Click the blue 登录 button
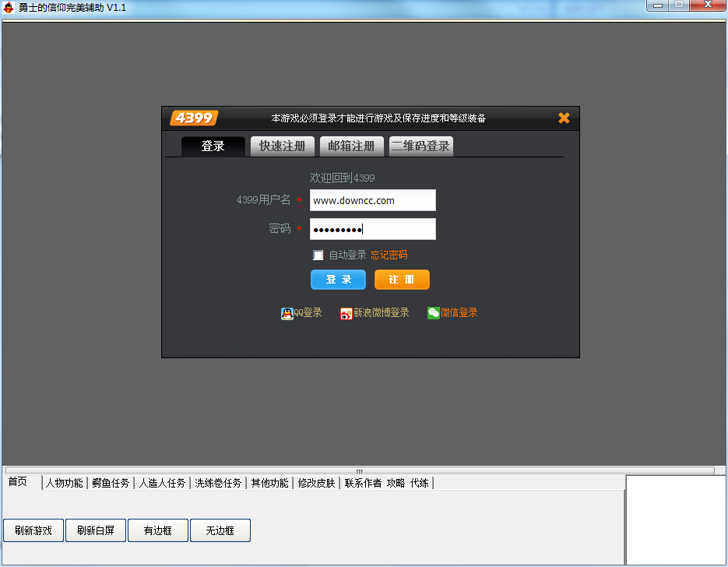This screenshot has height=567, width=728. coord(338,280)
